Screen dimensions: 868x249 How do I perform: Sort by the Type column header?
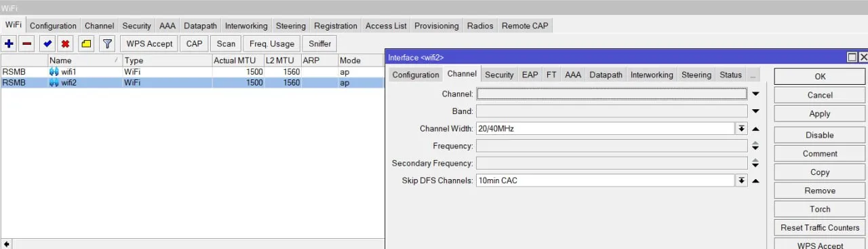[x=167, y=60]
